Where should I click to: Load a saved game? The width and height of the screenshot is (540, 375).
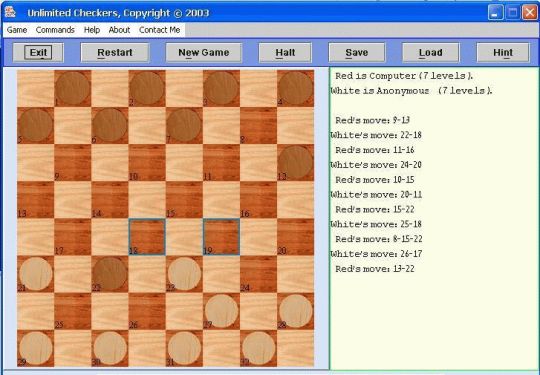[x=430, y=53]
